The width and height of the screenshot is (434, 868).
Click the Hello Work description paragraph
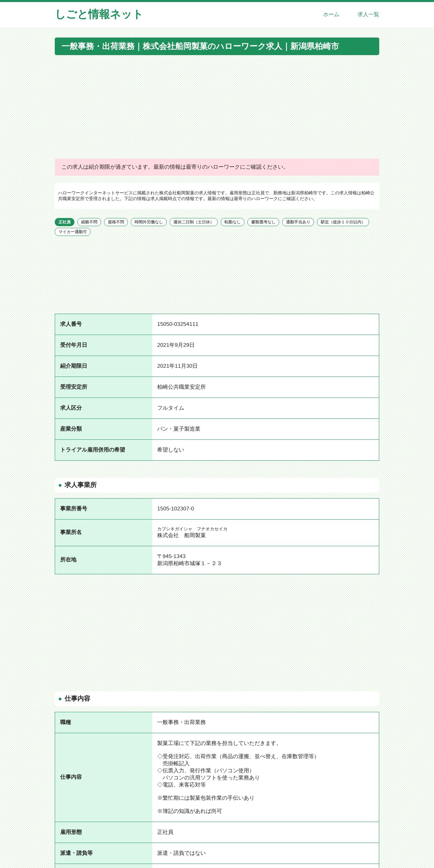(217, 196)
